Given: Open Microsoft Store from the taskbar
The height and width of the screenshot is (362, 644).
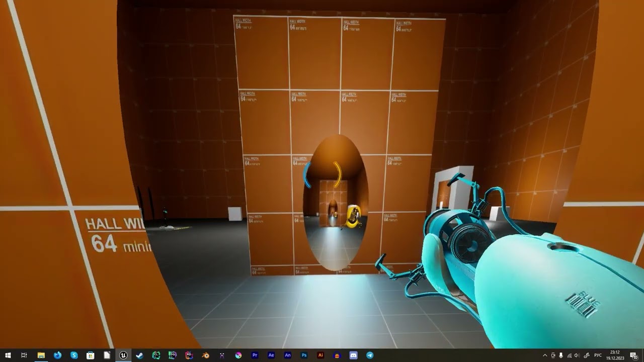Looking at the screenshot, I should (x=91, y=355).
